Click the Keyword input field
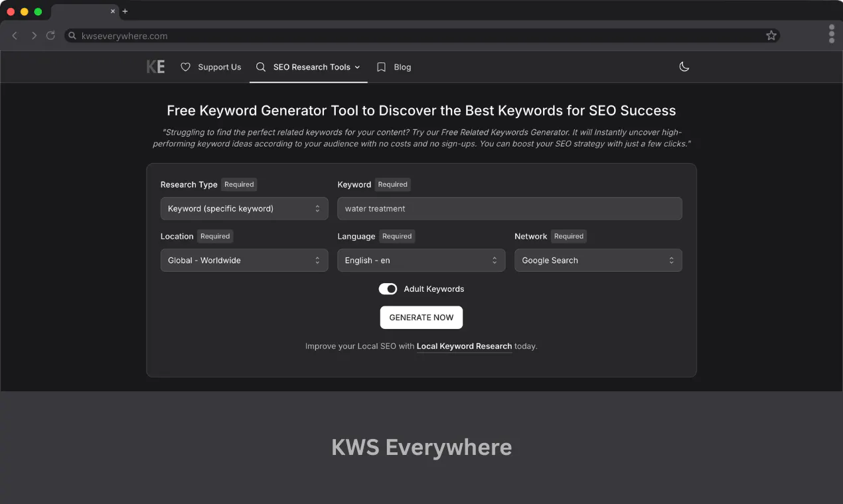Screen dimensions: 843x504 [510, 208]
